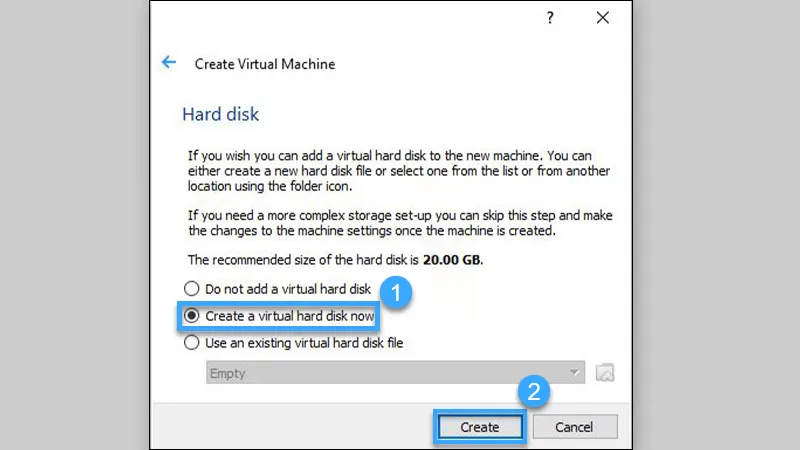
Task: Expand the disk list dropdown arrow
Action: pyautogui.click(x=574, y=372)
